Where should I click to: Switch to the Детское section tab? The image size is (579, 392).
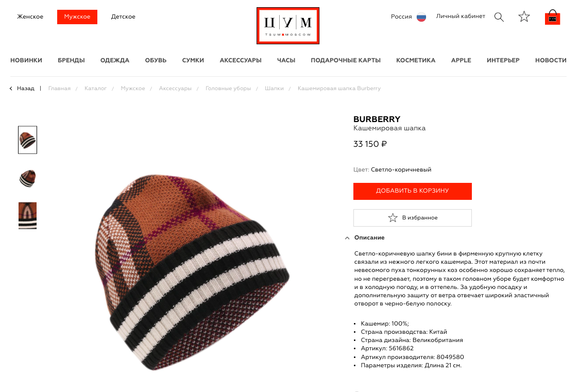(x=123, y=16)
